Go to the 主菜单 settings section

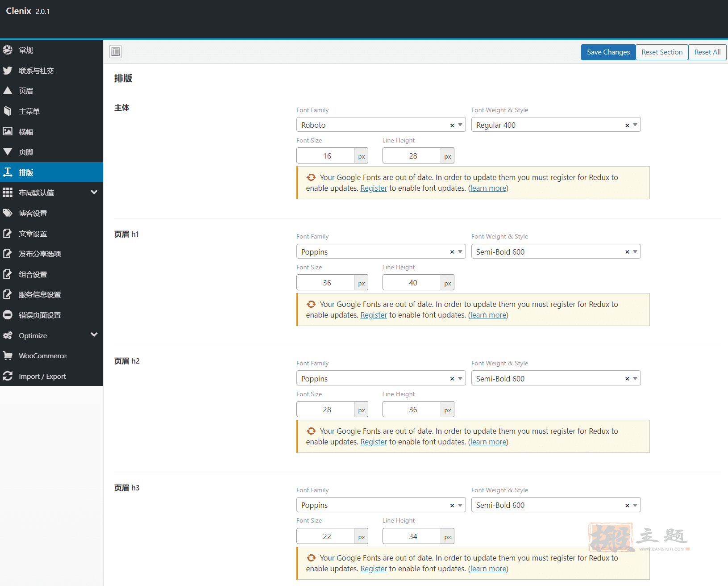pos(51,111)
